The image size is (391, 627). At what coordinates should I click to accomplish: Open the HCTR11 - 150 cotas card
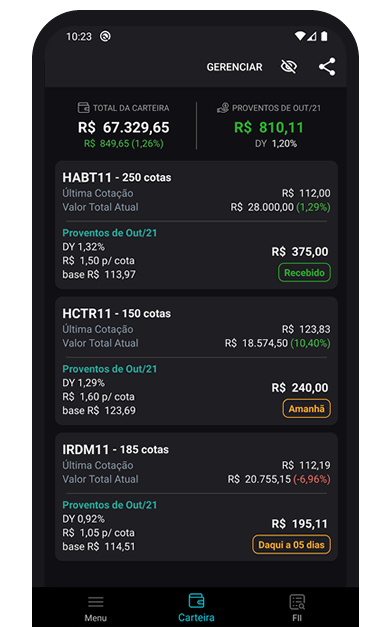click(196, 361)
